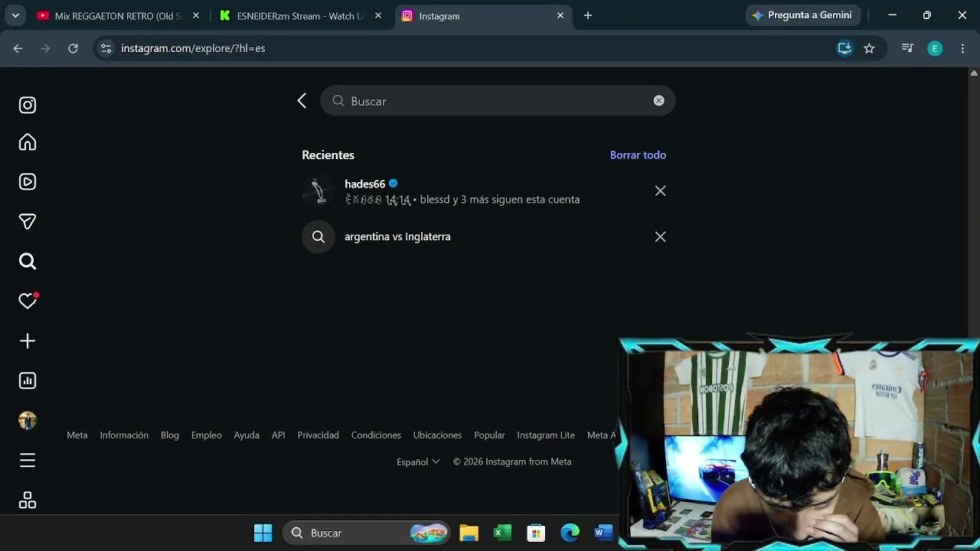Expand the Español language dropdown
Viewport: 980px width, 551px height.
418,462
